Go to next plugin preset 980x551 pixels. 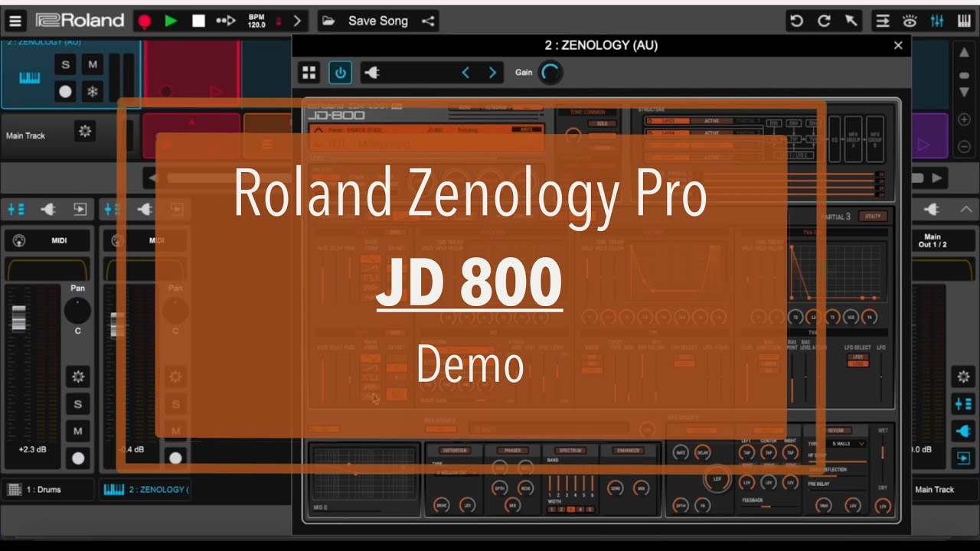[492, 73]
